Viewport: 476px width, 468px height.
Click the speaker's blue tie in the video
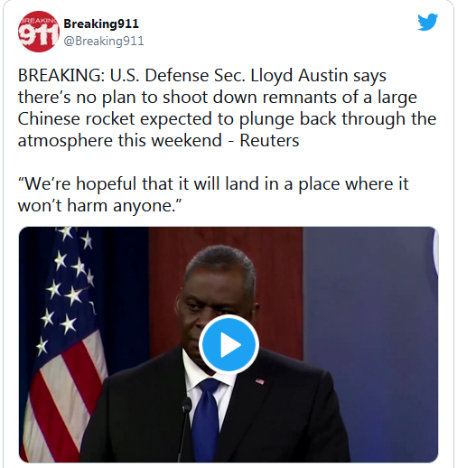point(206,419)
